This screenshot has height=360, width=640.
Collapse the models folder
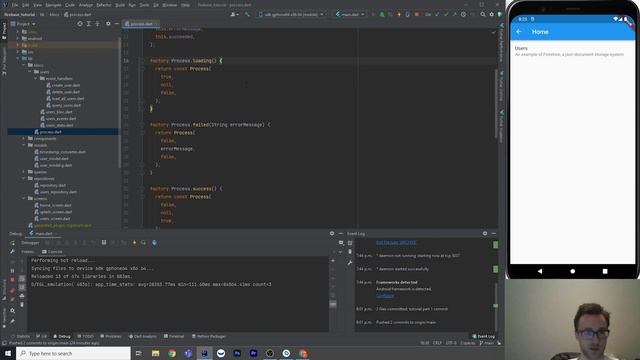coord(24,145)
